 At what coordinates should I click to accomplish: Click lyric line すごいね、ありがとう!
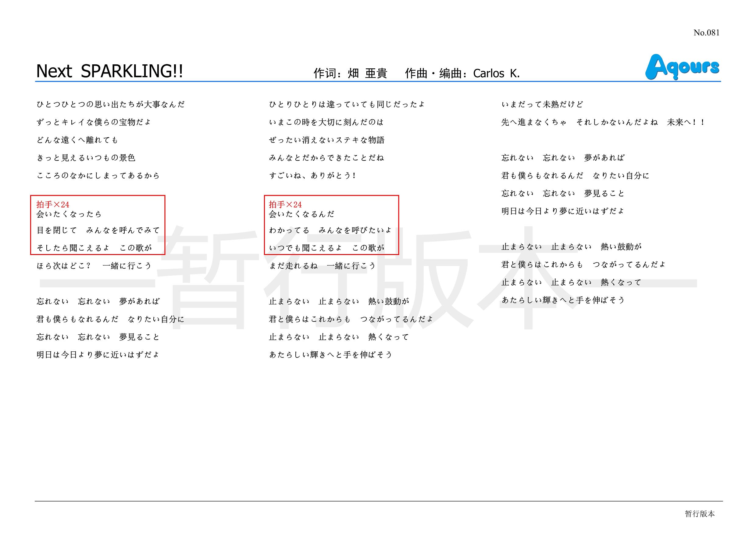[x=312, y=176]
